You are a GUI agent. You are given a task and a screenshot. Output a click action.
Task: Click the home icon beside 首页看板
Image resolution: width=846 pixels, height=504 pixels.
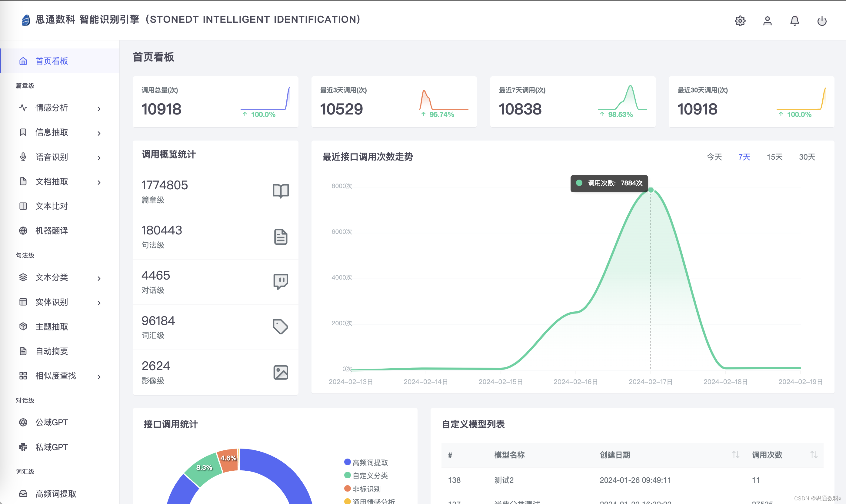[x=23, y=61]
